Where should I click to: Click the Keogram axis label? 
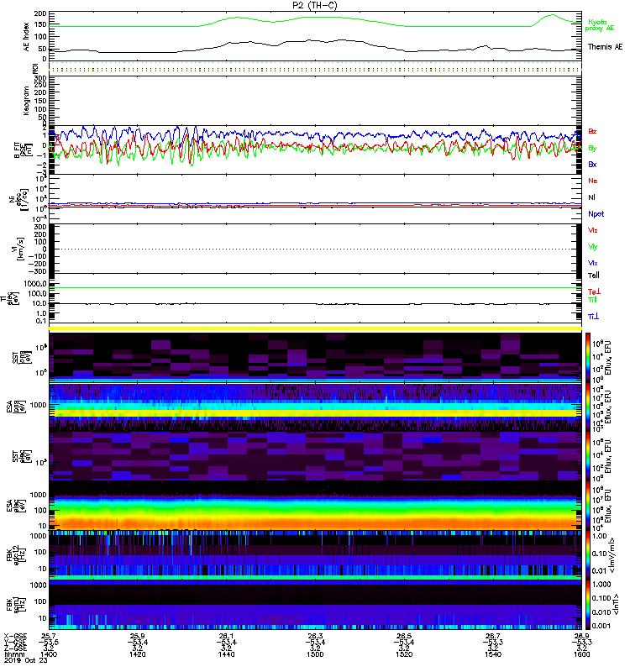point(26,100)
